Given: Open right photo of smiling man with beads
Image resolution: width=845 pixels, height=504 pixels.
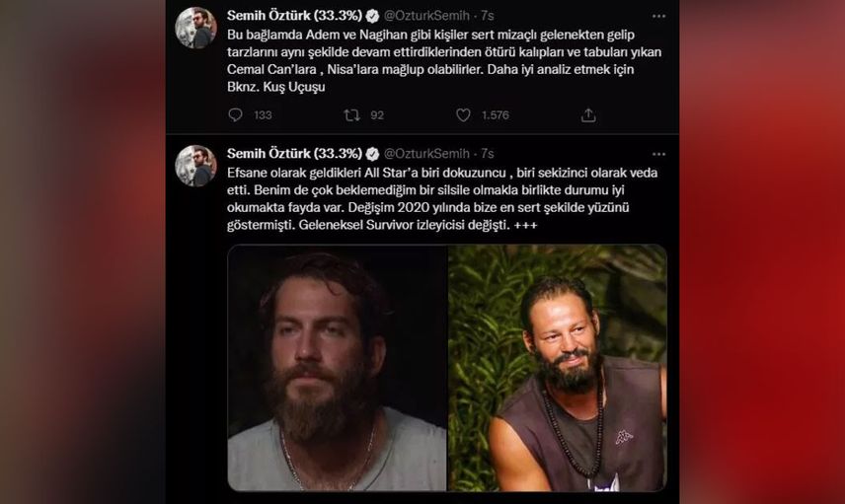Looking at the screenshot, I should click(x=557, y=368).
